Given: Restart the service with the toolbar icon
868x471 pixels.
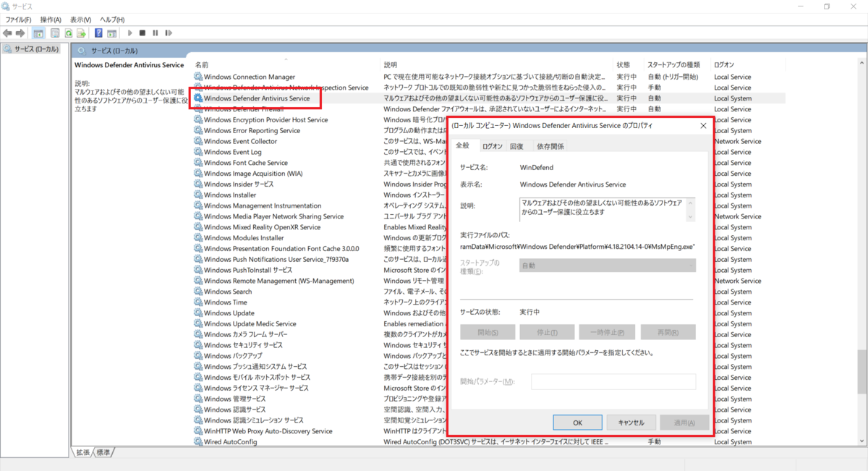Looking at the screenshot, I should pyautogui.click(x=168, y=33).
